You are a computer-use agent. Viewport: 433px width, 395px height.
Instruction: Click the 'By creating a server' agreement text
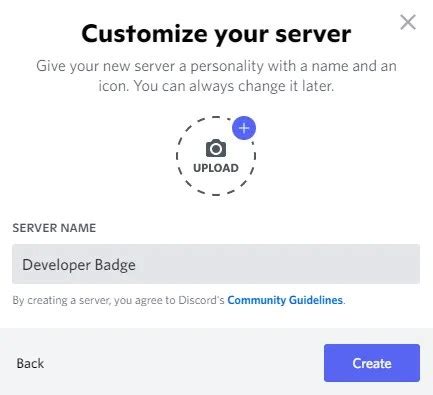point(179,300)
